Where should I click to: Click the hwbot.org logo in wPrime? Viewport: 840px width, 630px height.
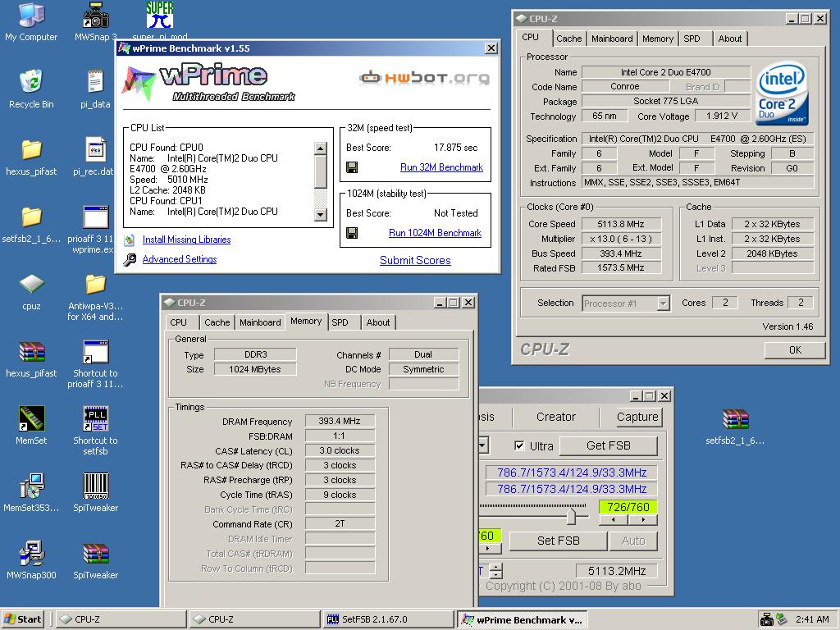[x=424, y=78]
